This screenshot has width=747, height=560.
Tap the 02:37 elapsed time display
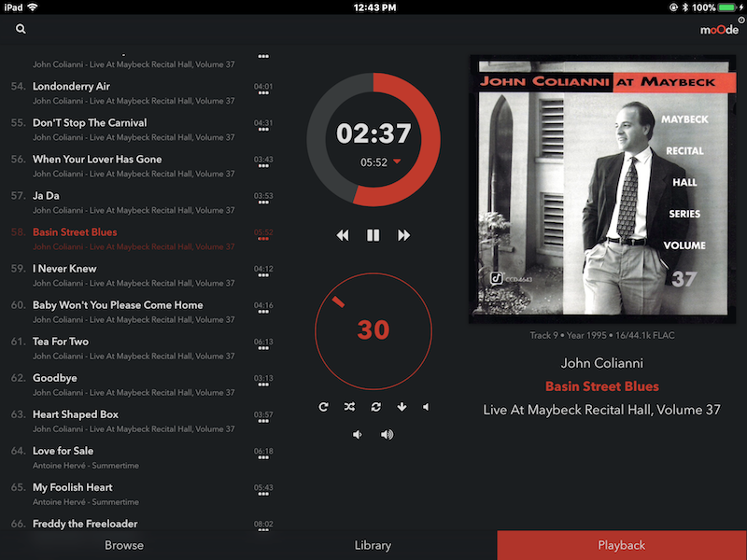pyautogui.click(x=373, y=133)
